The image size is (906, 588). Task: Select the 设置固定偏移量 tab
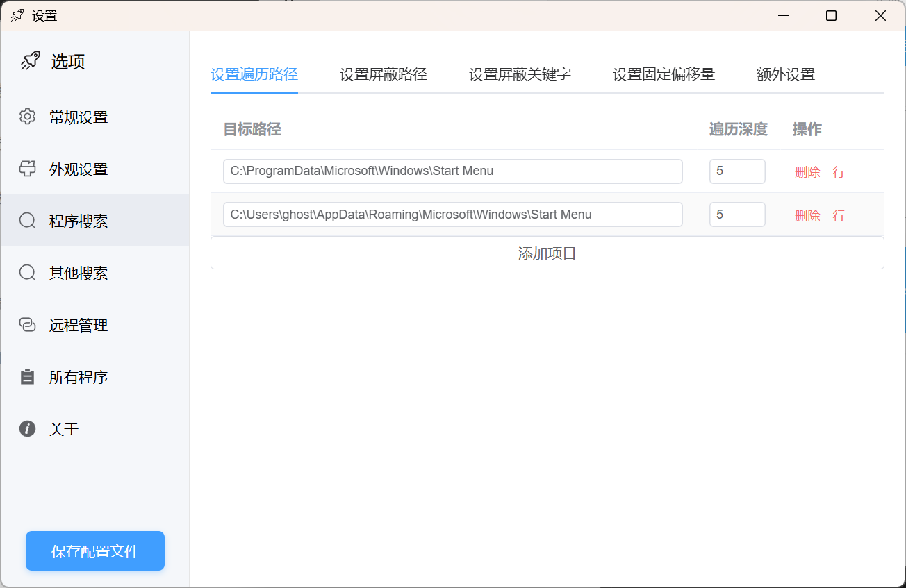coord(664,74)
